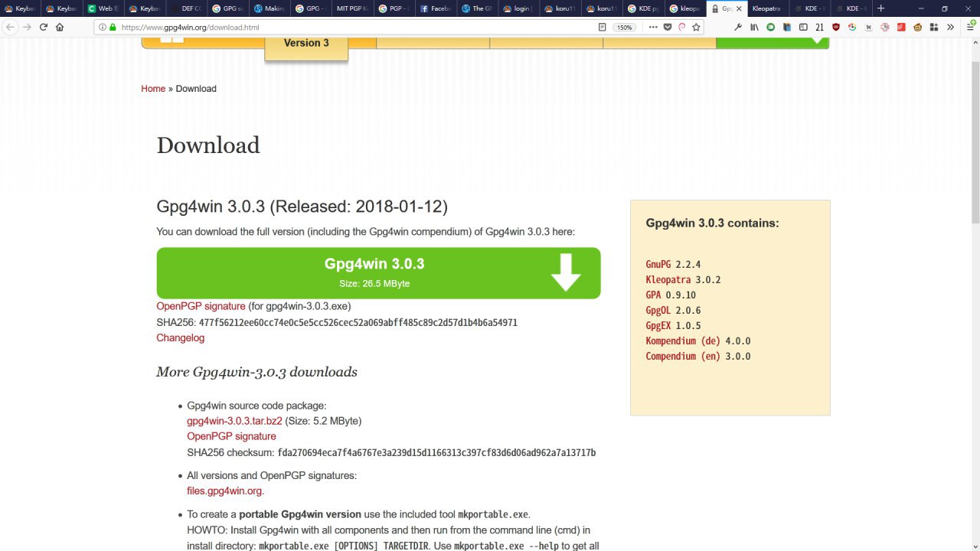
Task: Open the monkey face extension icon
Action: pos(918,28)
